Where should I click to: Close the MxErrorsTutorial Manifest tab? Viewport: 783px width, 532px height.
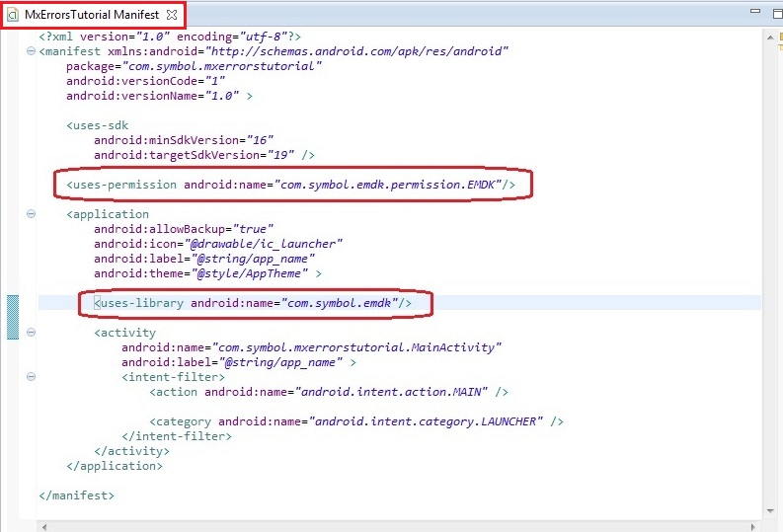[172, 16]
